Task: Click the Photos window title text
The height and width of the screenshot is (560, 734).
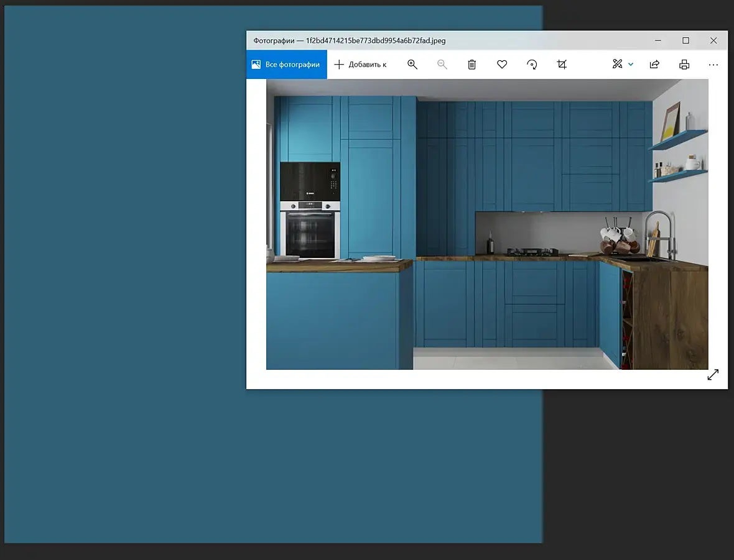Action: 349,40
